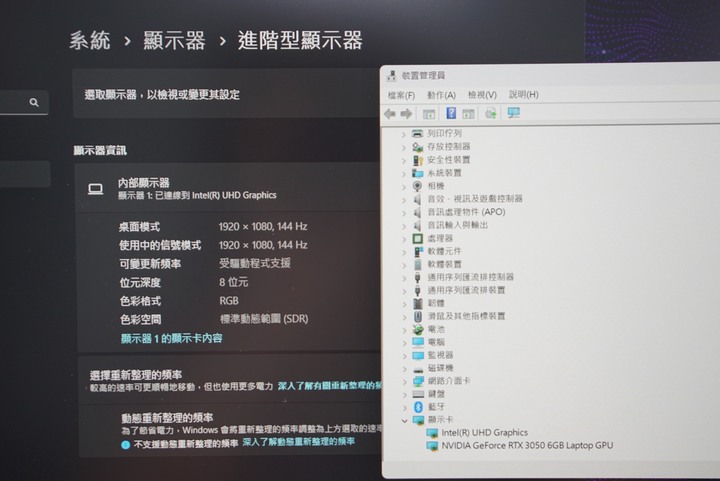The width and height of the screenshot is (720, 481).
Task: Click the Settings search input field
Action: (24, 102)
